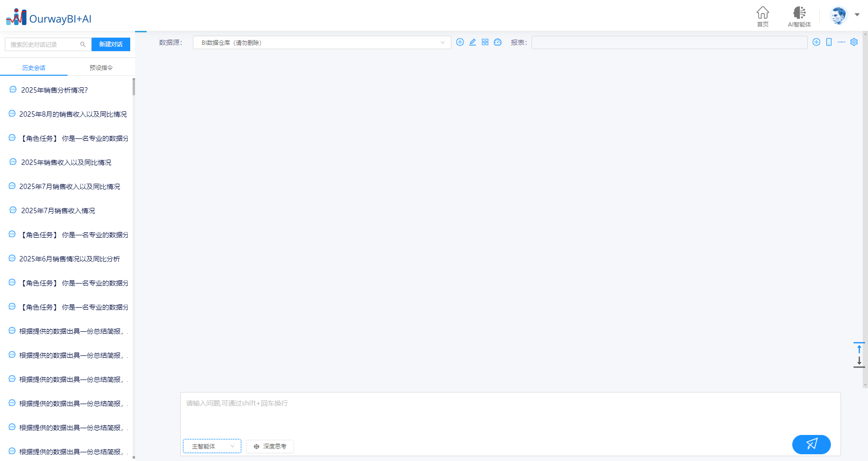Viewport: 868px width, 461px height.
Task: Jump to top with the up arrow icon
Action: [859, 349]
